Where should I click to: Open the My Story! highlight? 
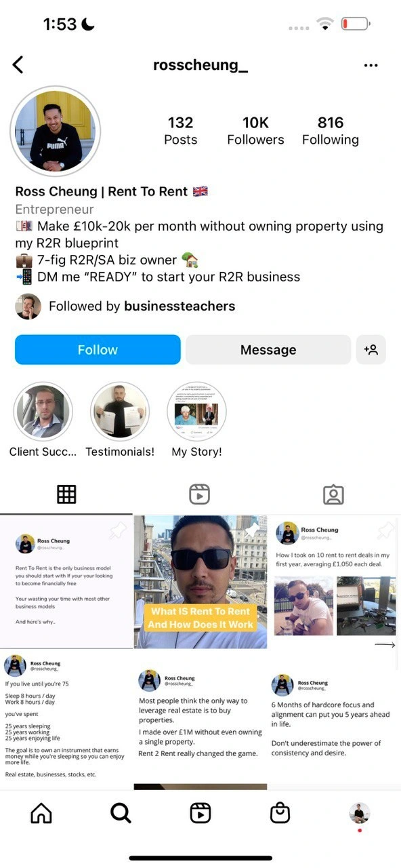[196, 420]
